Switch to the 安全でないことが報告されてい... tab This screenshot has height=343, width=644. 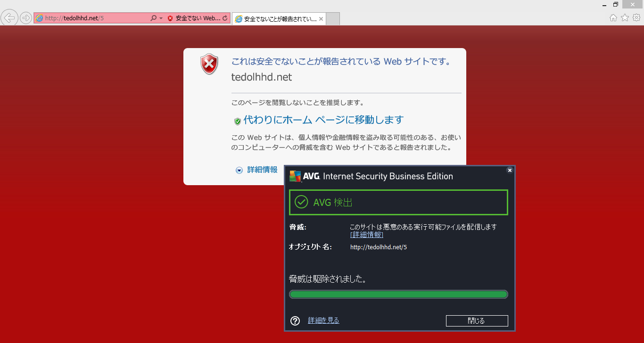click(278, 19)
